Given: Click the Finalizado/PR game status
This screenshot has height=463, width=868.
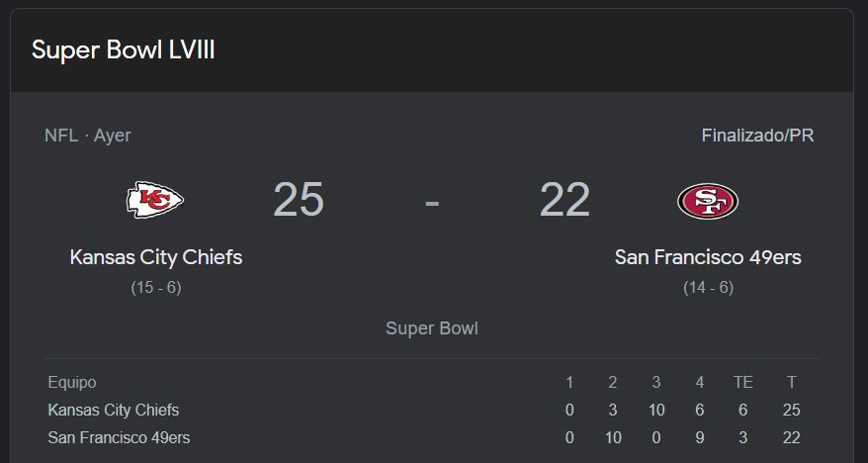Looking at the screenshot, I should (757, 136).
